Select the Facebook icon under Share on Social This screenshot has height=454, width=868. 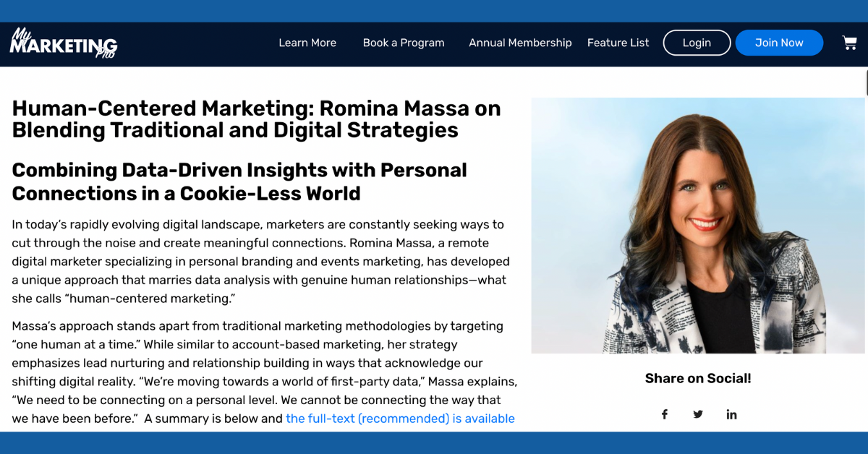tap(665, 414)
